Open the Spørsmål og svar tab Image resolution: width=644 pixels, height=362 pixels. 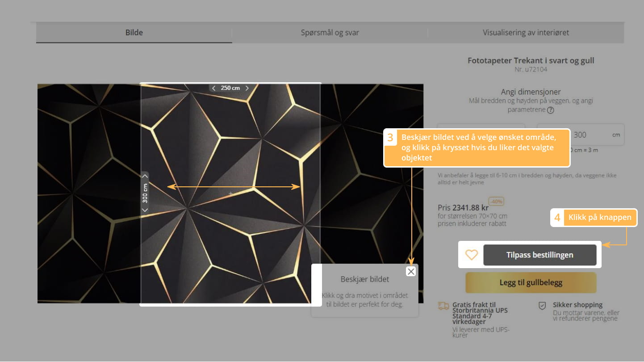[x=330, y=33]
